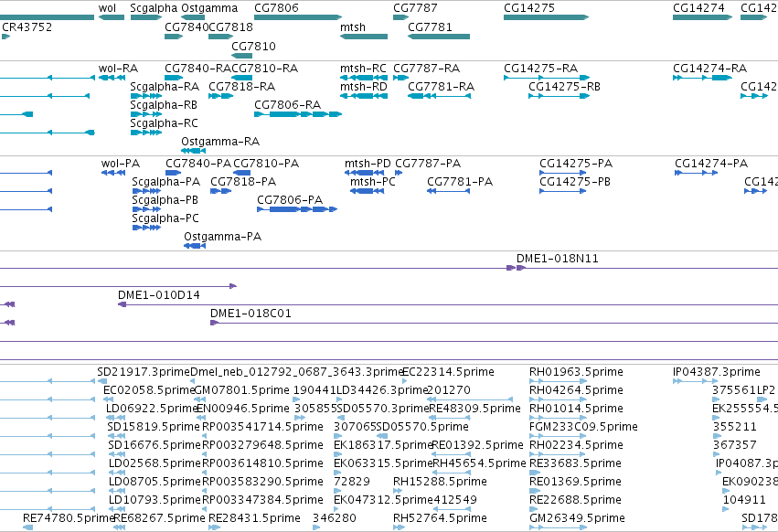Image resolution: width=778 pixels, height=532 pixels.
Task: Click the Ostgamma-RA transcript
Action: click(x=194, y=151)
